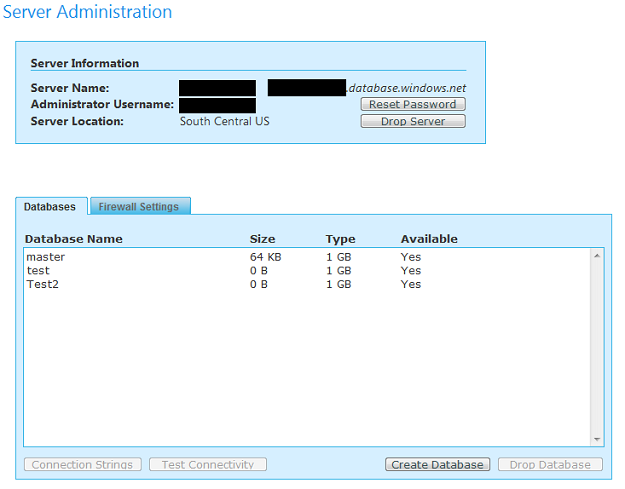
Task: Switch to the Firewall Settings tab
Action: point(140,206)
